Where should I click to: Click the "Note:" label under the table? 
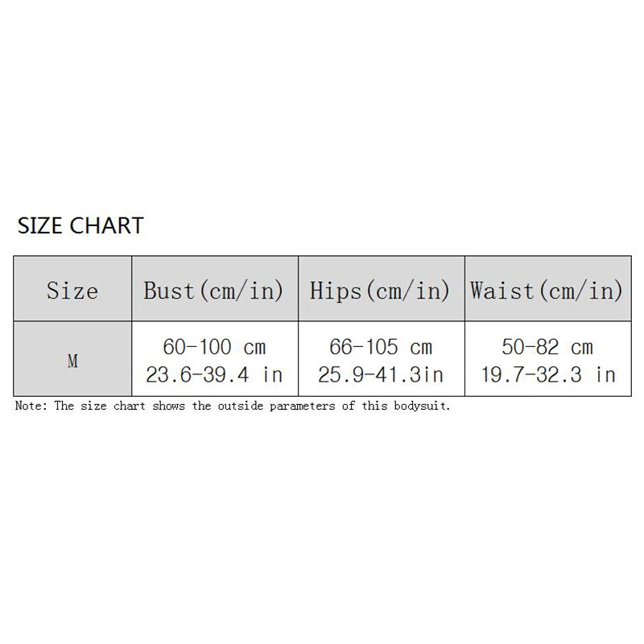tap(31, 406)
